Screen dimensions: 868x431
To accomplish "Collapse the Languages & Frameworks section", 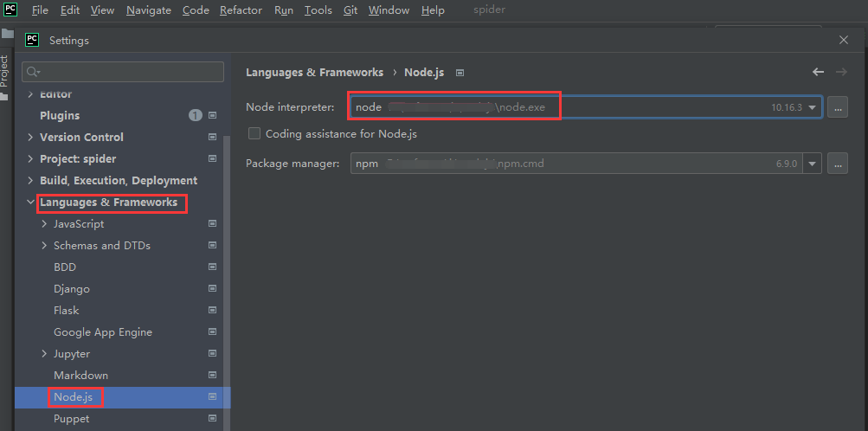I will 30,203.
